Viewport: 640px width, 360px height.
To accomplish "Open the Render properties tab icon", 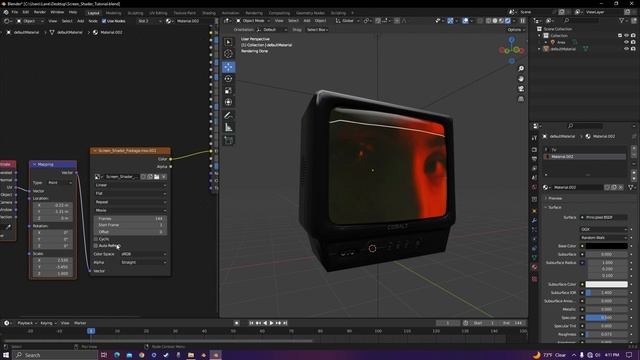I will pos(534,149).
